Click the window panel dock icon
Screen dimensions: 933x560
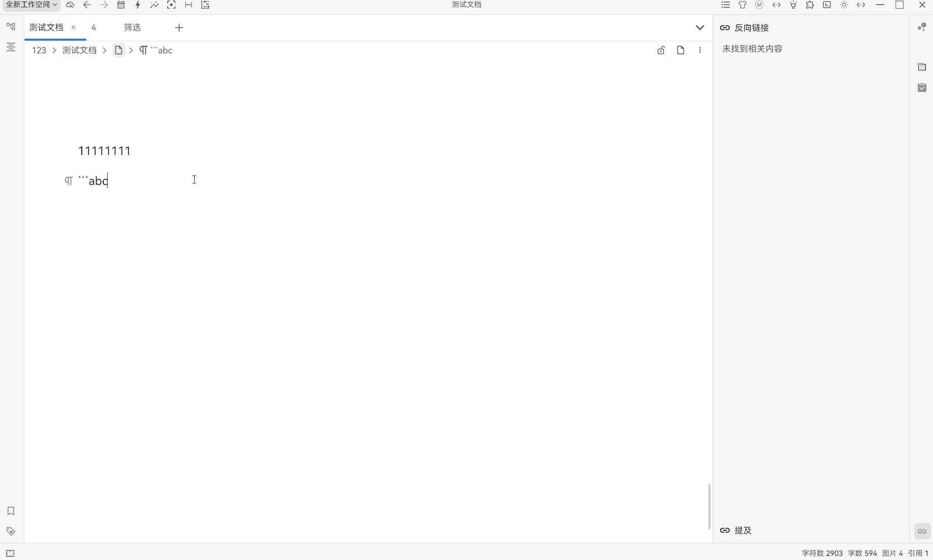click(x=922, y=67)
